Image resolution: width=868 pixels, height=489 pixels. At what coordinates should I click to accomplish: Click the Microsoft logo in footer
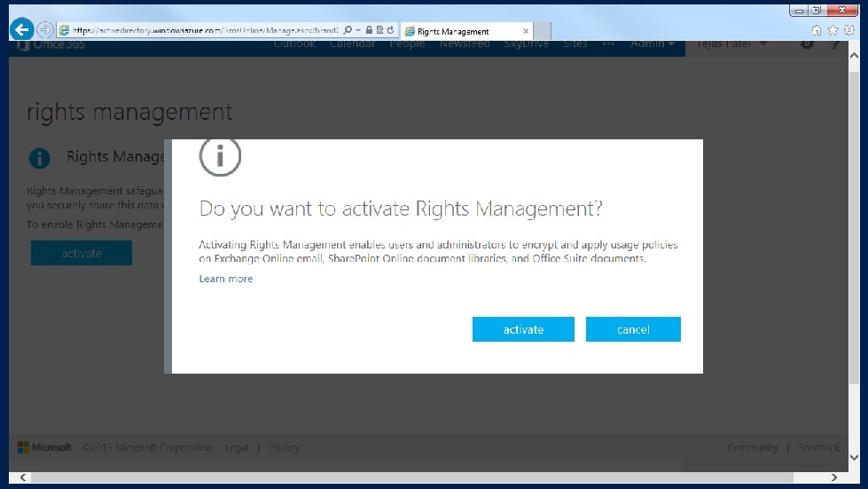coord(45,447)
